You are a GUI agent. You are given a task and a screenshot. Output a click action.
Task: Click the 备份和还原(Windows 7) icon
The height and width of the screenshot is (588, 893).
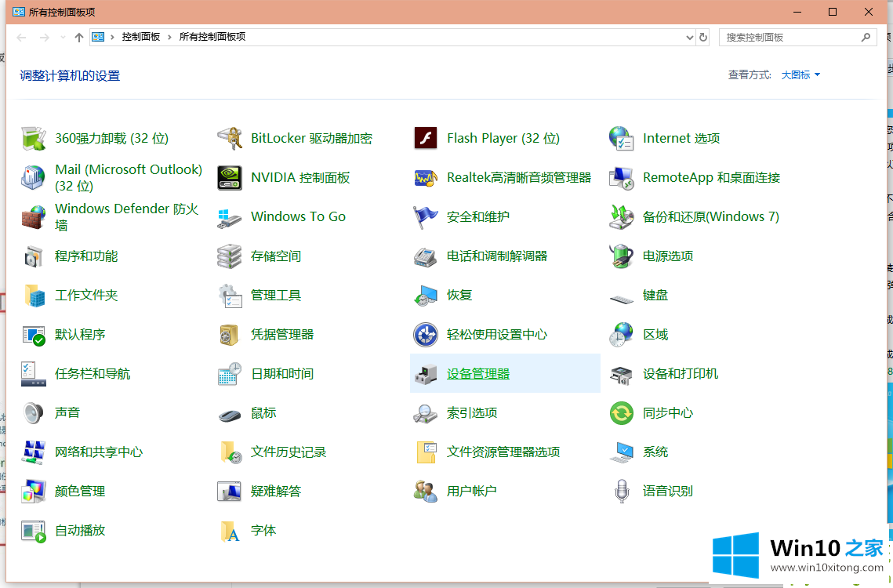pyautogui.click(x=622, y=217)
